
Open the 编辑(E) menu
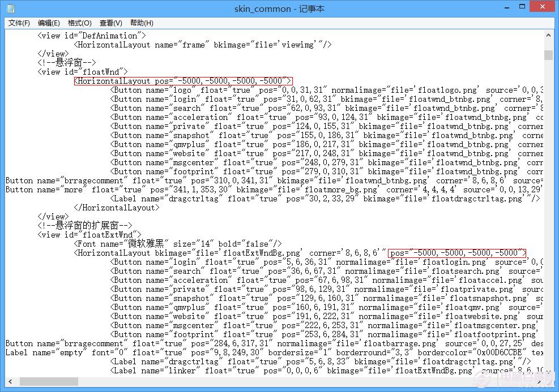tap(49, 23)
